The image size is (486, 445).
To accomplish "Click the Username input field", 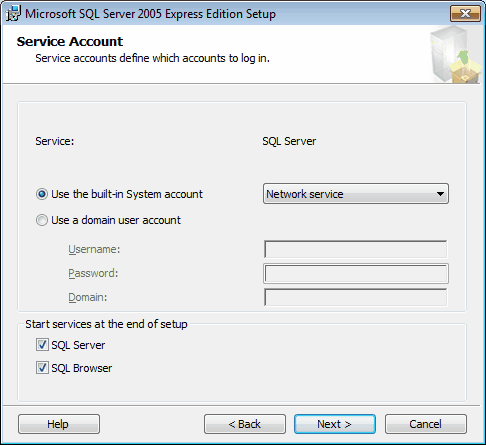I will tap(356, 249).
